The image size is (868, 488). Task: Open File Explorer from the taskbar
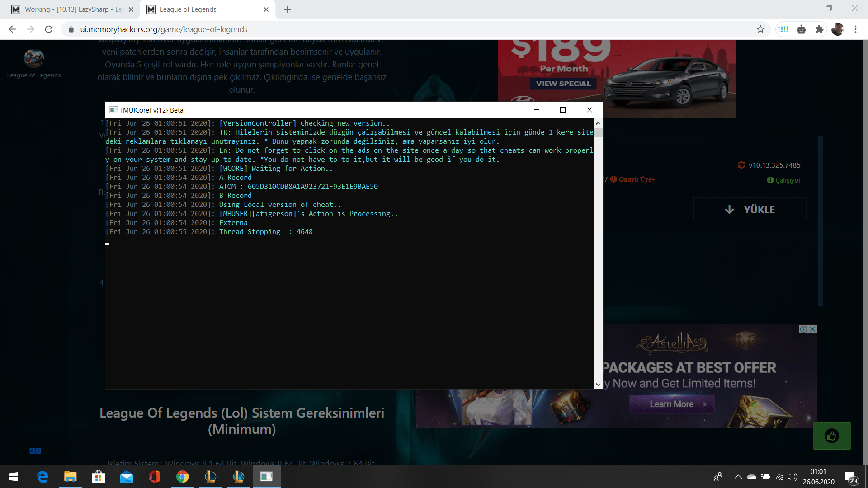pyautogui.click(x=71, y=477)
